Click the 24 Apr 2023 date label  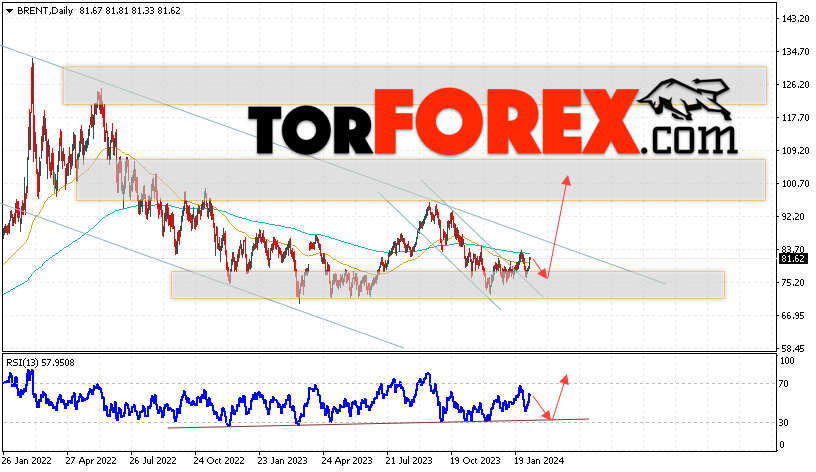347,461
